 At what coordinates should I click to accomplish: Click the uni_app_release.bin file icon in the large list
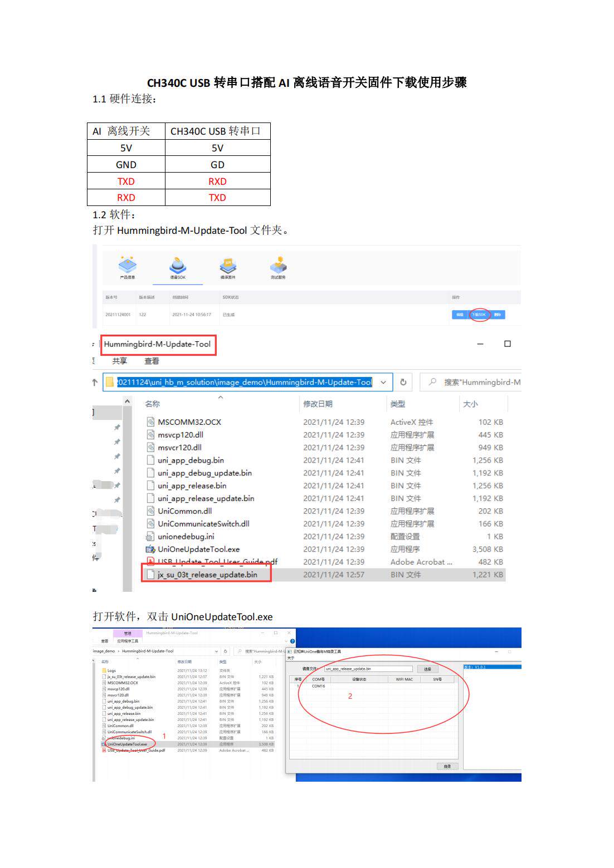point(150,486)
